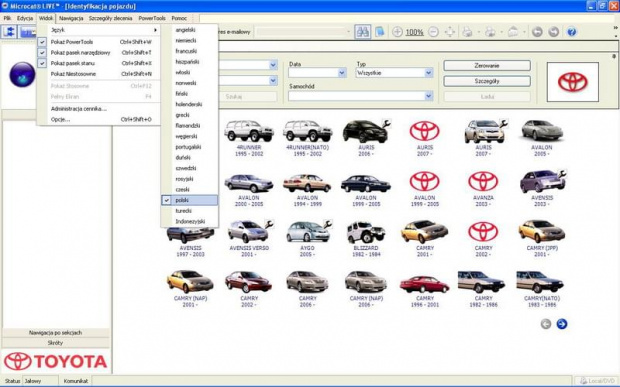620x387 pixels.
Task: Click the zoom in plus icon
Action: point(397,32)
